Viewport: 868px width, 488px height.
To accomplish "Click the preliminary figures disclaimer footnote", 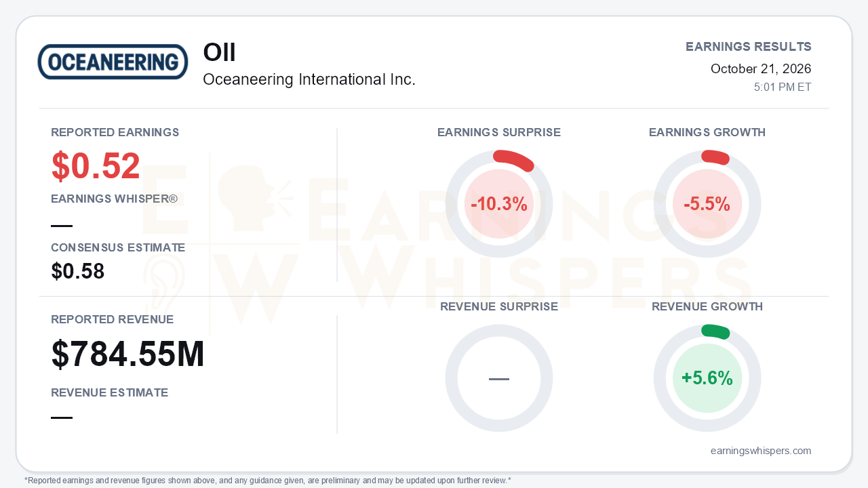I will coord(268,481).
